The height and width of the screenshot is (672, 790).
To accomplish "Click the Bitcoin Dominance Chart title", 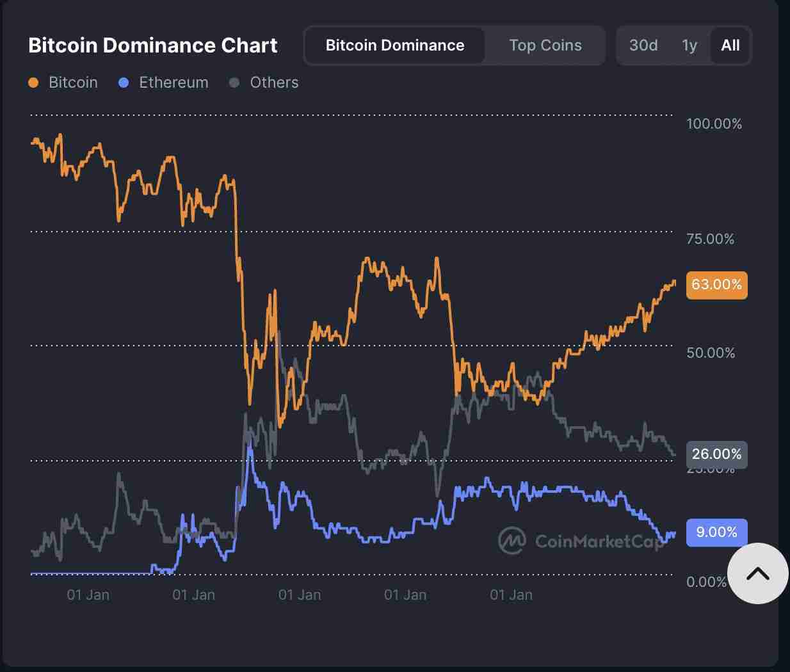I will point(152,45).
